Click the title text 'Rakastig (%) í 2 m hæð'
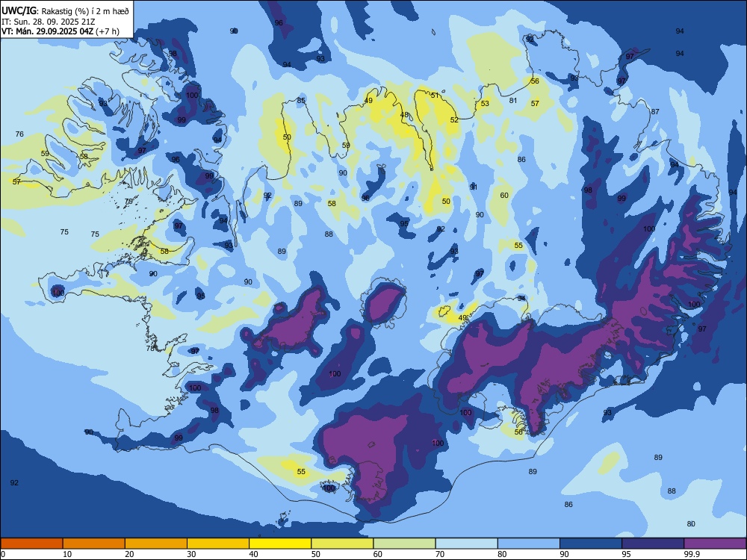Image resolution: width=747 pixels, height=560 pixels. (85, 11)
